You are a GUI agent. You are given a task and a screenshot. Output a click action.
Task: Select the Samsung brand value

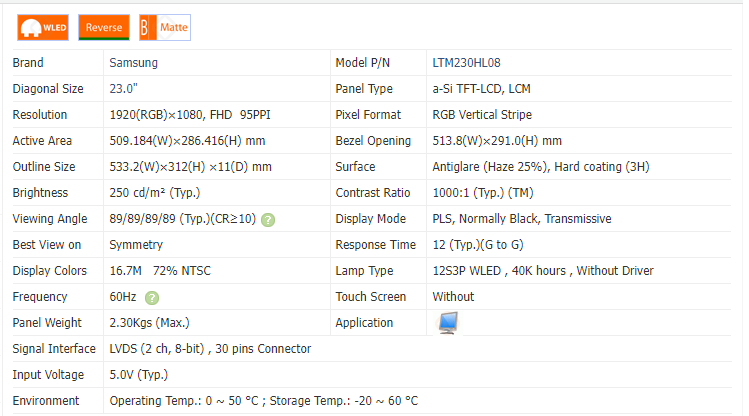click(133, 63)
